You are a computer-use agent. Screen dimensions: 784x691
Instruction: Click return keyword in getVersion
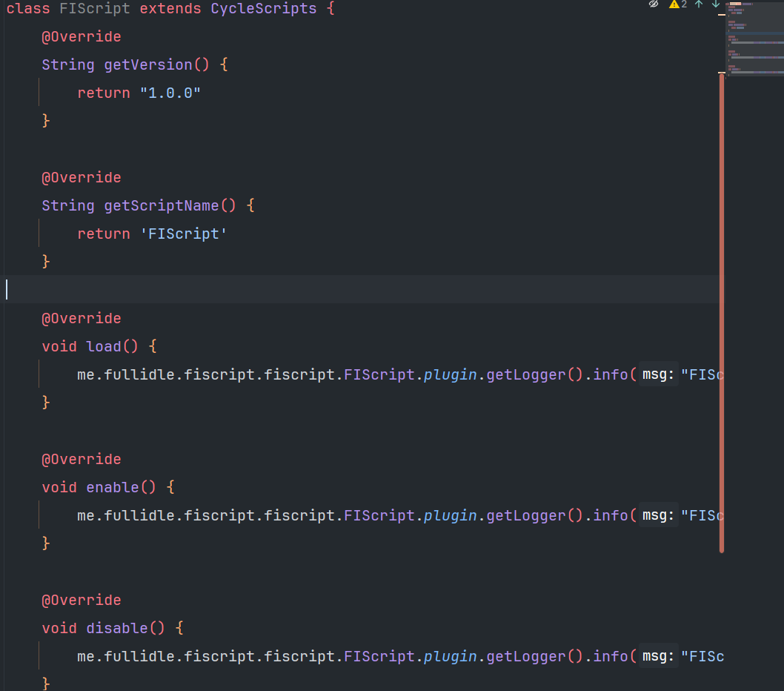coord(104,93)
